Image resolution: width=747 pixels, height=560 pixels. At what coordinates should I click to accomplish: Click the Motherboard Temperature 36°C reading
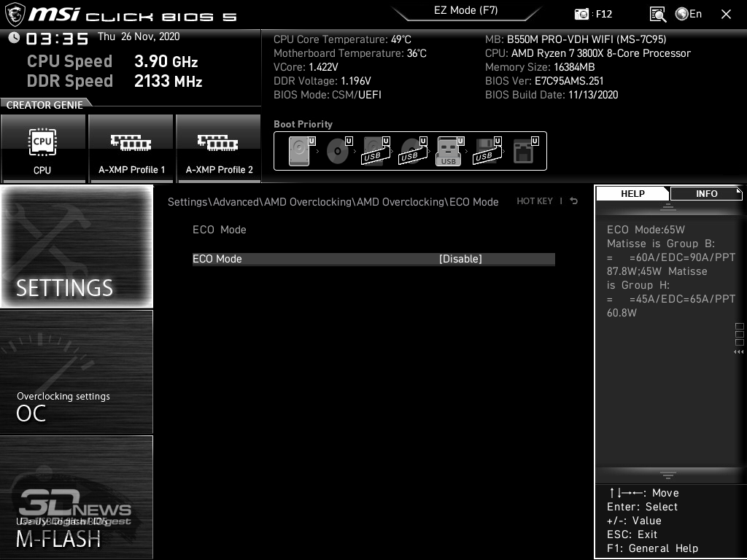(x=350, y=53)
